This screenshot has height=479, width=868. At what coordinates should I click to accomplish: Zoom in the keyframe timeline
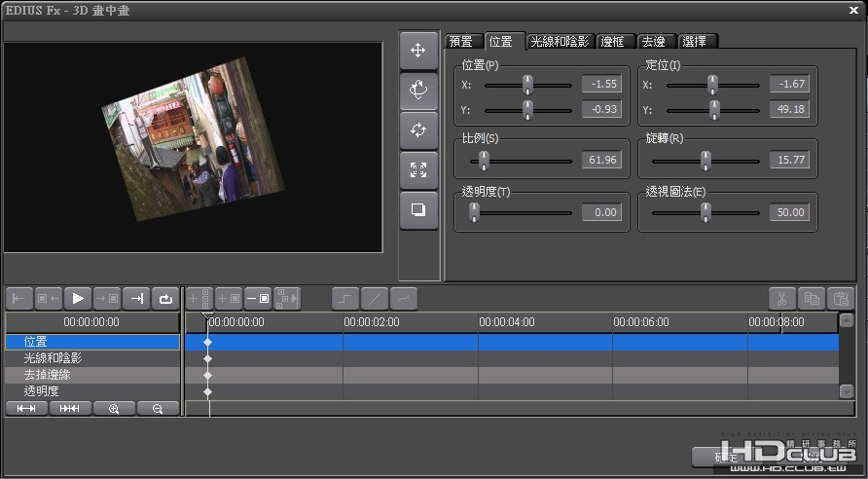click(x=114, y=409)
